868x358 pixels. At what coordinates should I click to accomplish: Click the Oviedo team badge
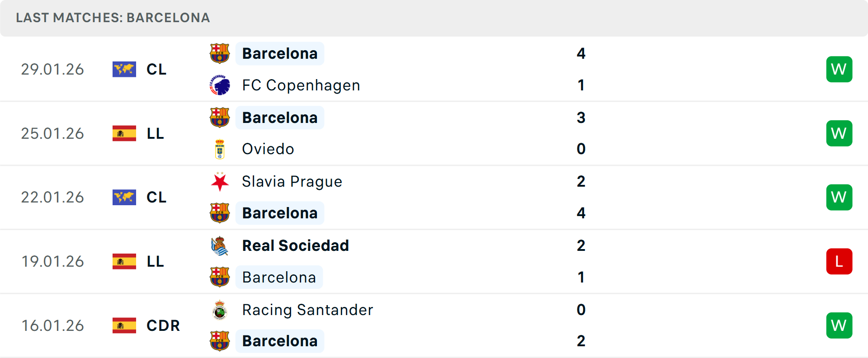(x=220, y=149)
